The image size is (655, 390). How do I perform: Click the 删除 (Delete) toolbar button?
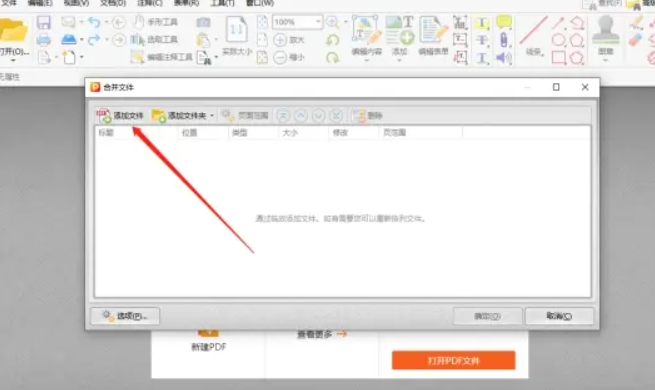pyautogui.click(x=368, y=116)
